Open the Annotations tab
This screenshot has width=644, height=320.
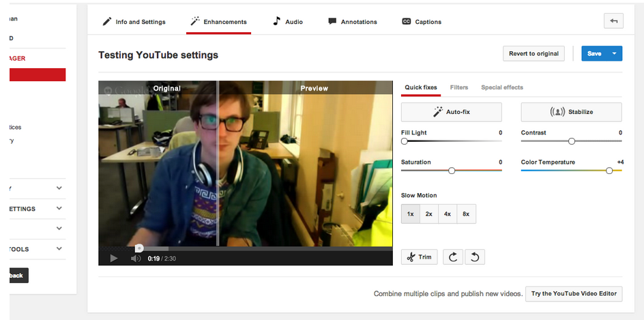pos(353,22)
